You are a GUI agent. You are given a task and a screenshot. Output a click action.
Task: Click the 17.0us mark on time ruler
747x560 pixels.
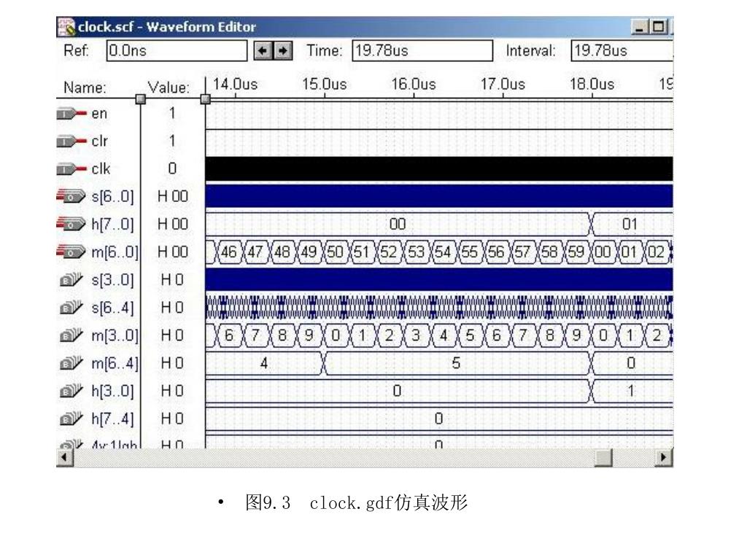pos(503,85)
